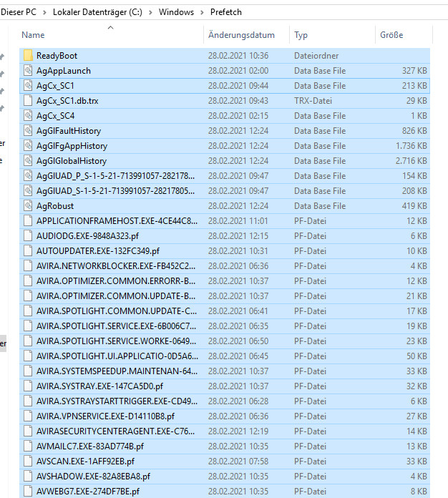Expand the chevron between Windows and Prefetch
448x498 pixels.
tap(203, 12)
